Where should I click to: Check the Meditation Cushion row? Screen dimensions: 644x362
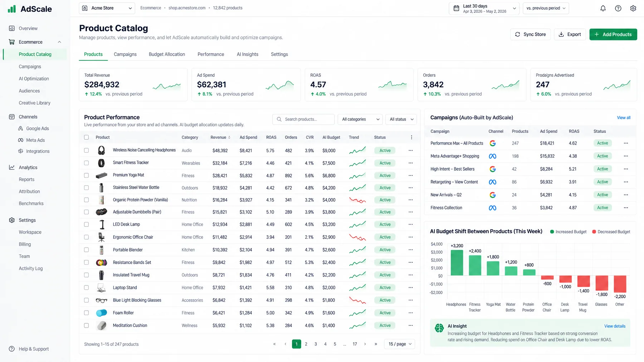pos(86,326)
